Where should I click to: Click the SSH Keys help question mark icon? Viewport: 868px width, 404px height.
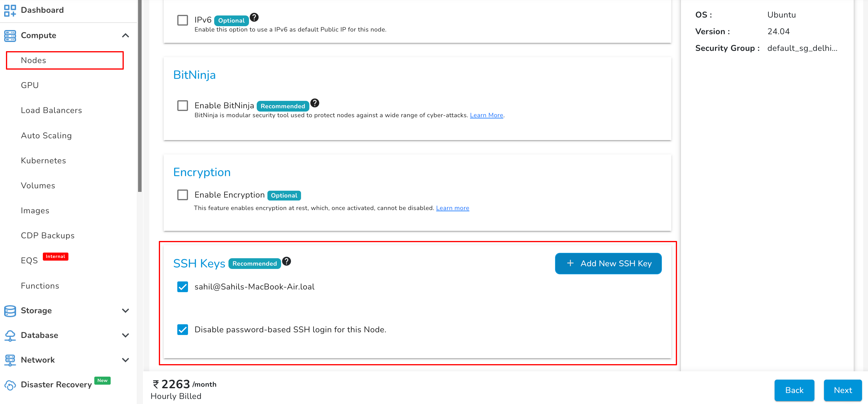[x=286, y=261]
